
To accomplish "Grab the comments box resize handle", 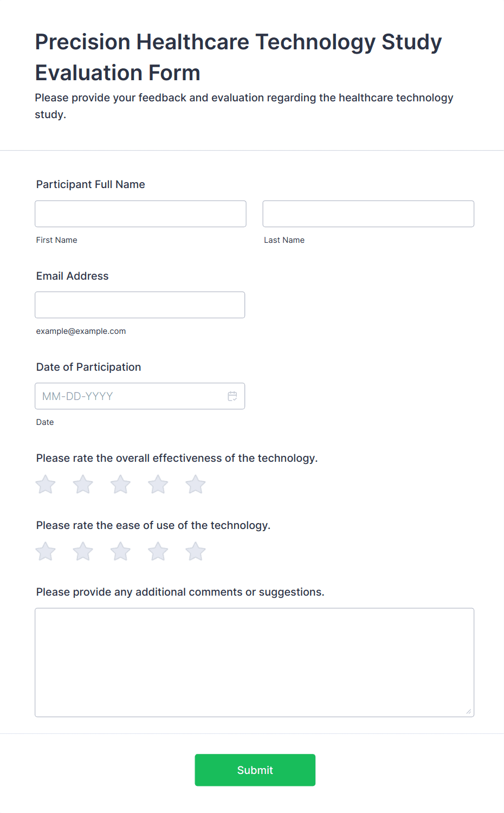I will tap(469, 711).
